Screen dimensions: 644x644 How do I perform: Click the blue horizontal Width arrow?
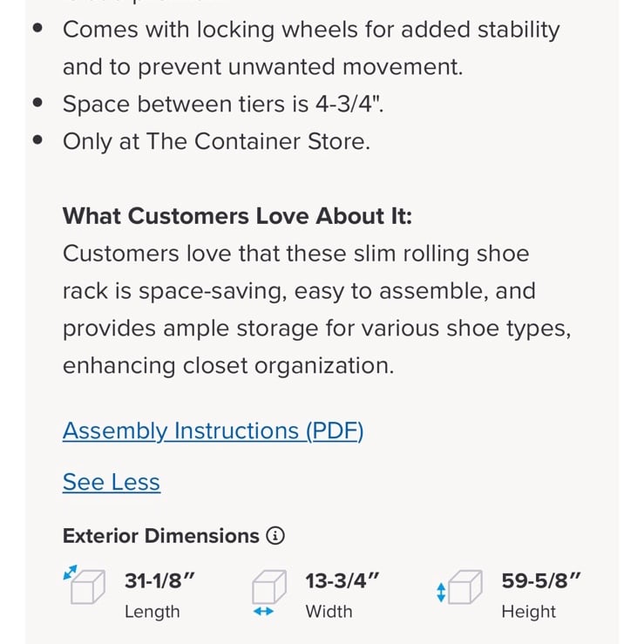coord(263,612)
